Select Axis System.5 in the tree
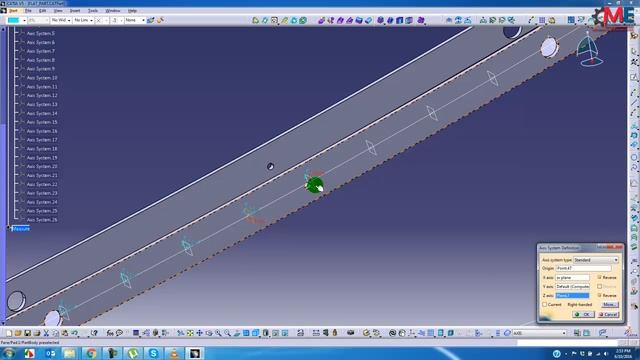 40,33
